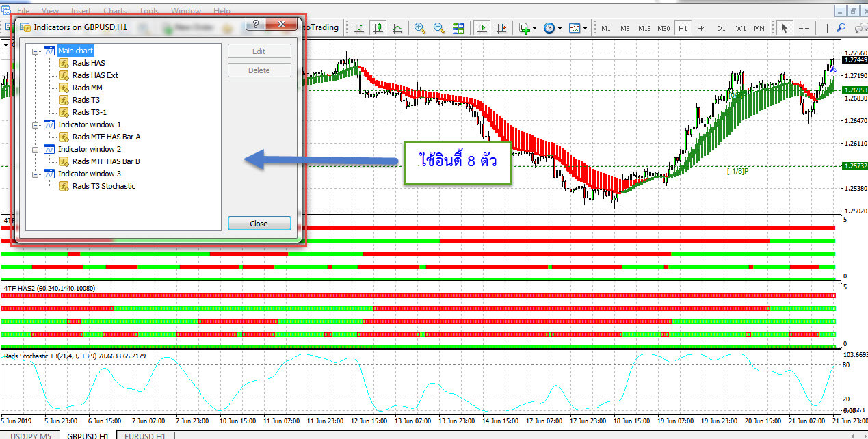868x439 pixels.
Task: Select the bar chart type icon
Action: pyautogui.click(x=358, y=28)
